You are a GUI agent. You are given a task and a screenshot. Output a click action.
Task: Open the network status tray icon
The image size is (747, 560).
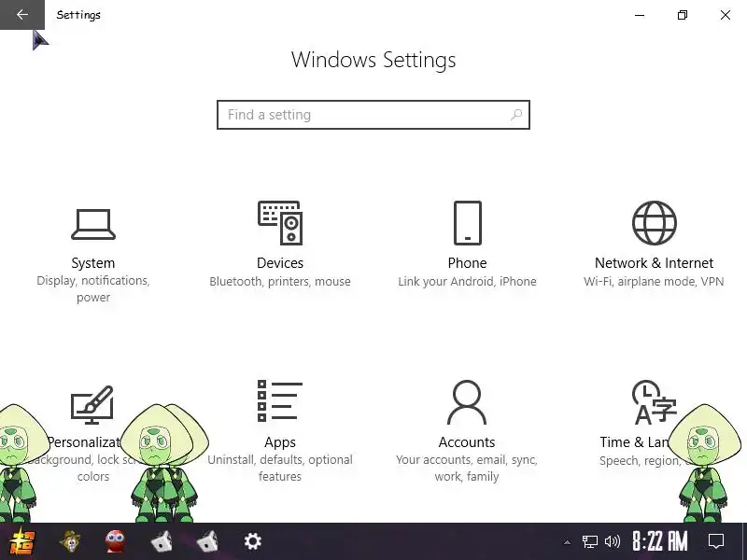point(590,541)
